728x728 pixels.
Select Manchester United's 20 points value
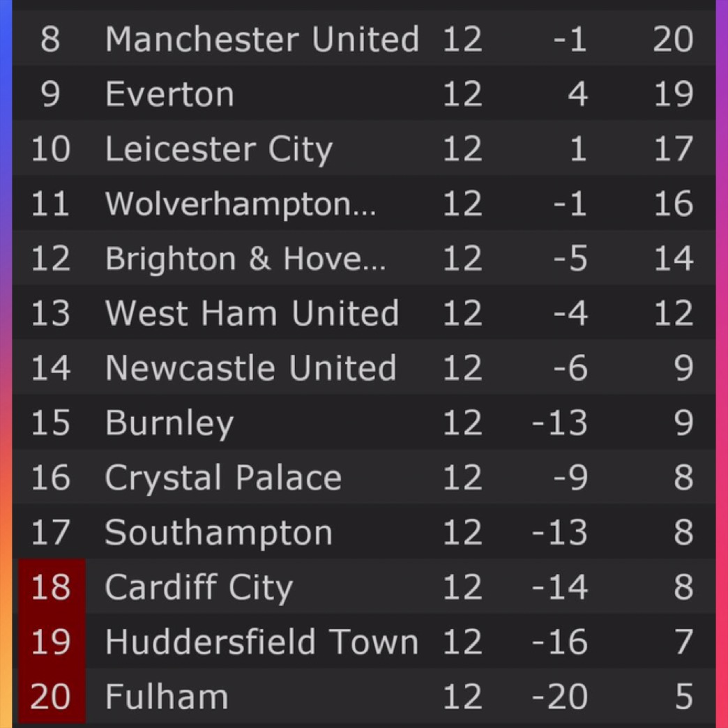click(673, 39)
